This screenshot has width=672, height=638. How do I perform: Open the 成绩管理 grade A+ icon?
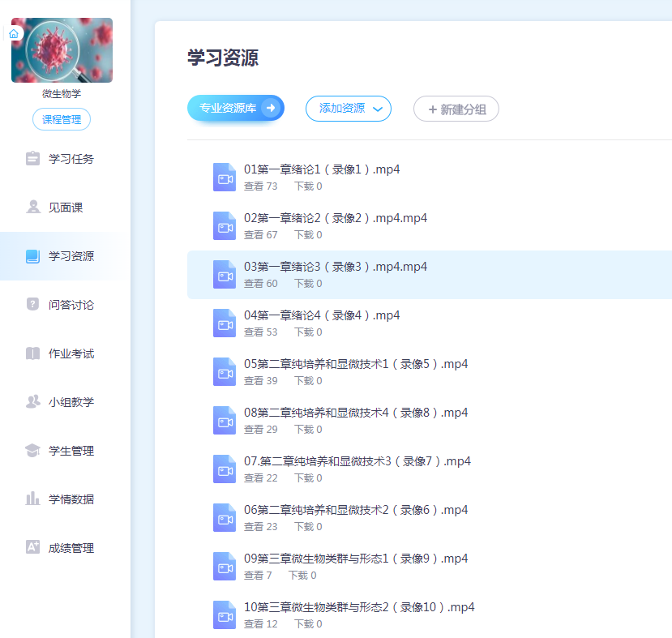(x=32, y=547)
